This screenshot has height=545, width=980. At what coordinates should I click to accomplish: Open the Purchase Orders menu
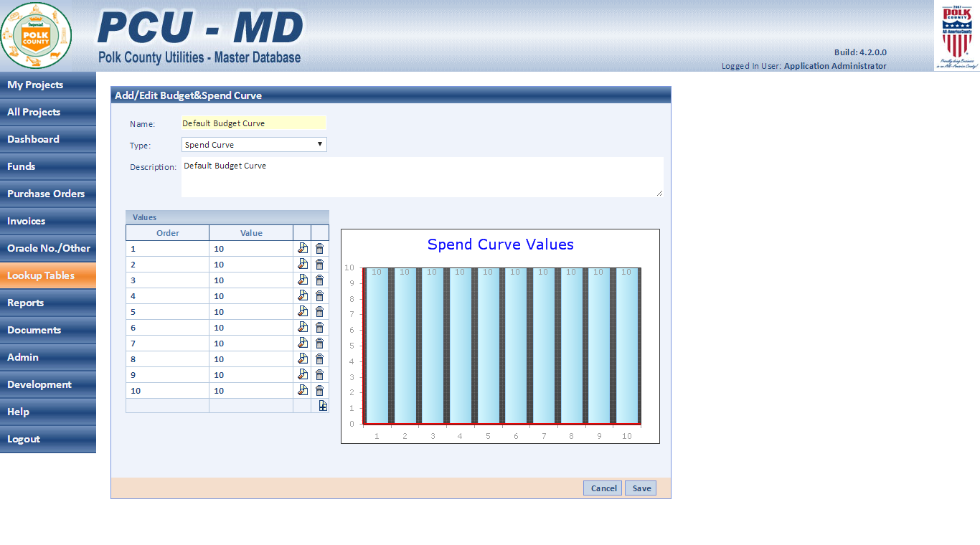(x=47, y=194)
